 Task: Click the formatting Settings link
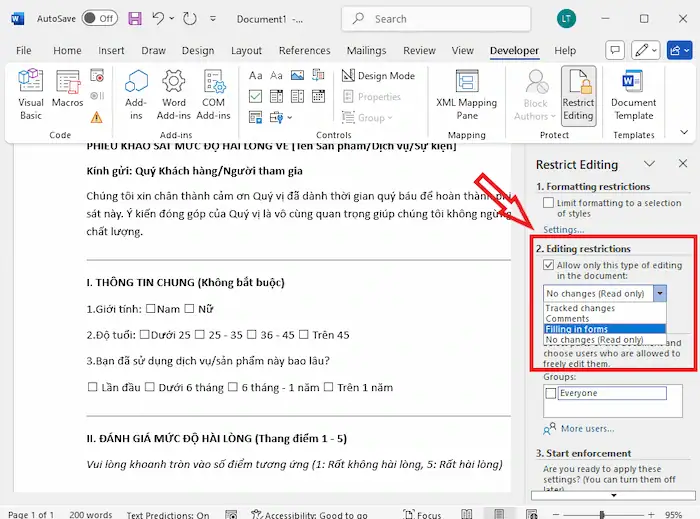coord(563,230)
